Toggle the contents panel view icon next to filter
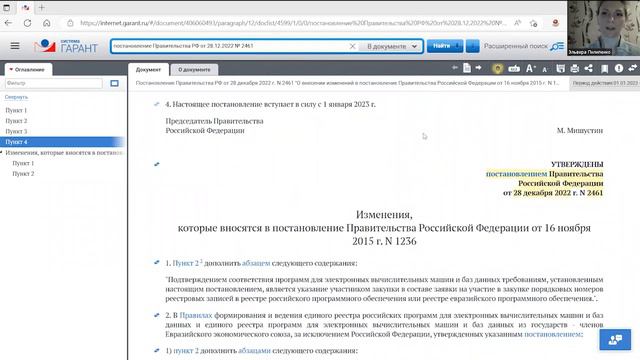The width and height of the screenshot is (640, 360). [x=114, y=83]
